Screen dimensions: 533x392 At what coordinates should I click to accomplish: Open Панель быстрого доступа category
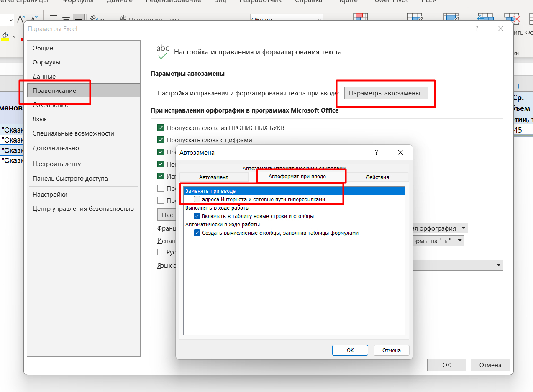[84, 179]
